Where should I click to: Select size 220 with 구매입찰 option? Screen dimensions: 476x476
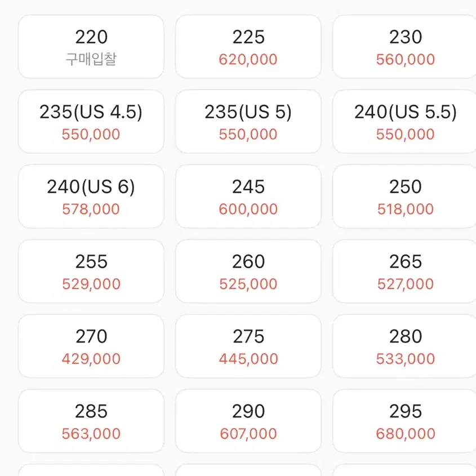coord(91,47)
